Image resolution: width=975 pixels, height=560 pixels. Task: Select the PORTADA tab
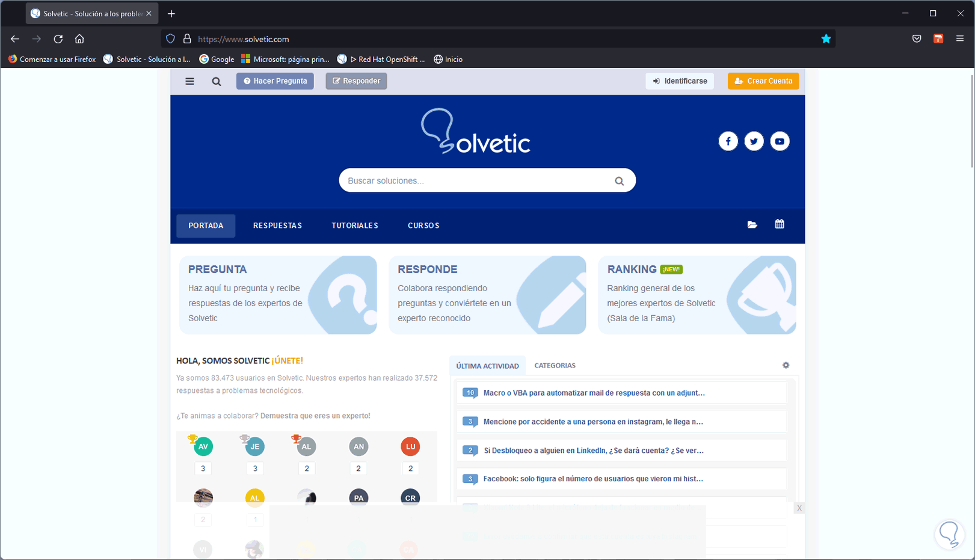pos(206,226)
